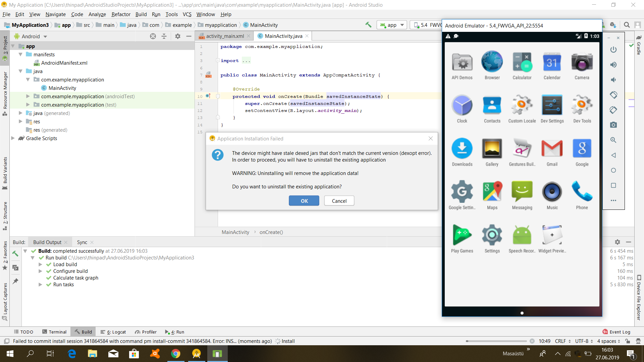Collapse all in the Project panel
644x362 pixels.
pos(164,36)
